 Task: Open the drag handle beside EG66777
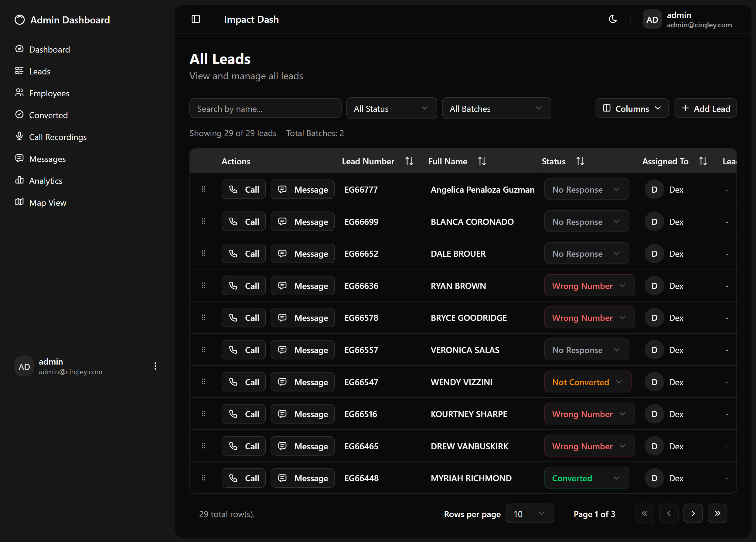203,189
